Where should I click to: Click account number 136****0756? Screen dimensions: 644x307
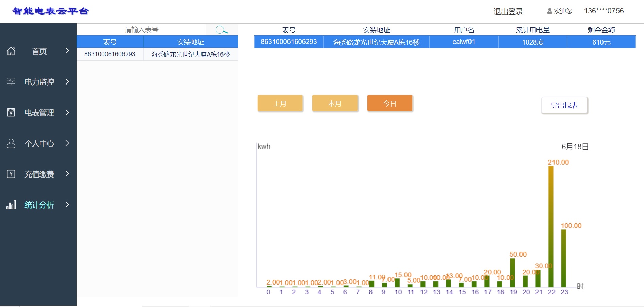[x=604, y=11]
